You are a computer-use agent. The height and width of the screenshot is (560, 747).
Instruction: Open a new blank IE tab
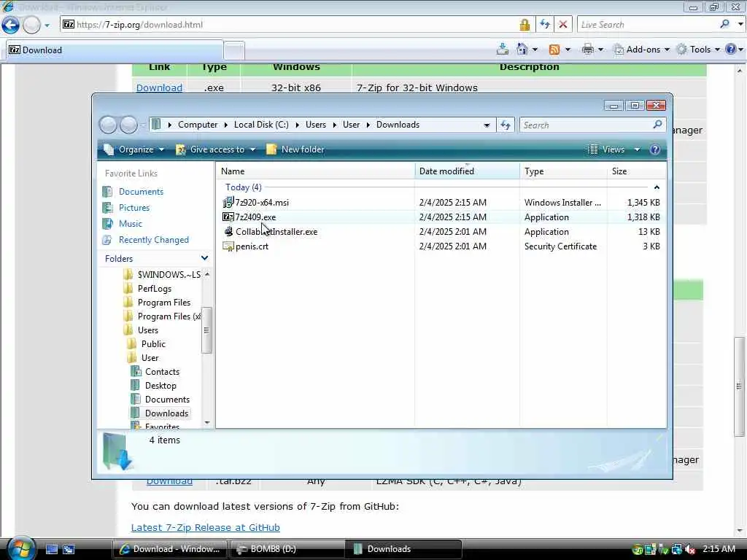point(234,50)
